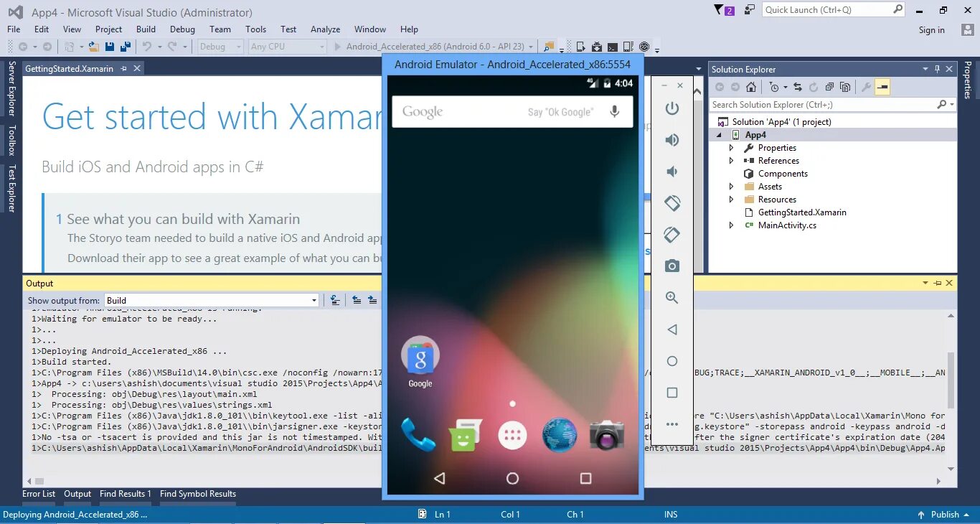Open Server Explorer side tab
This screenshot has width=980, height=524.
pyautogui.click(x=11, y=88)
